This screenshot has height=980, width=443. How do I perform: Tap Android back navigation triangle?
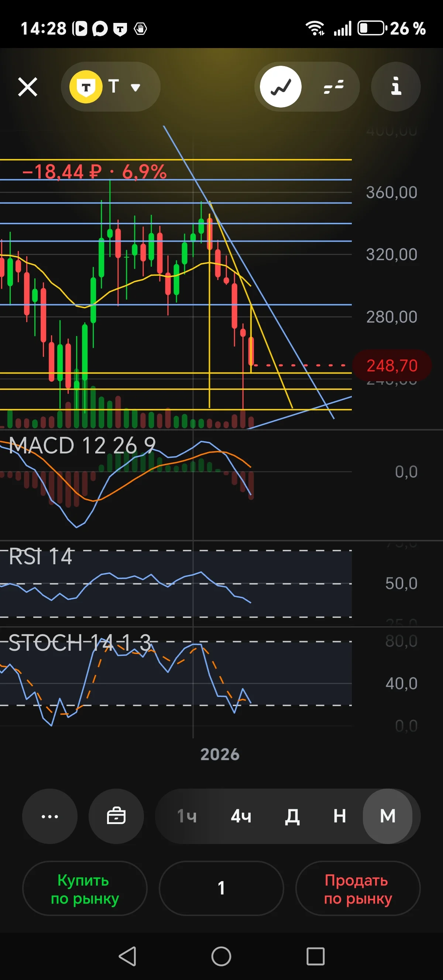pyautogui.click(x=128, y=956)
